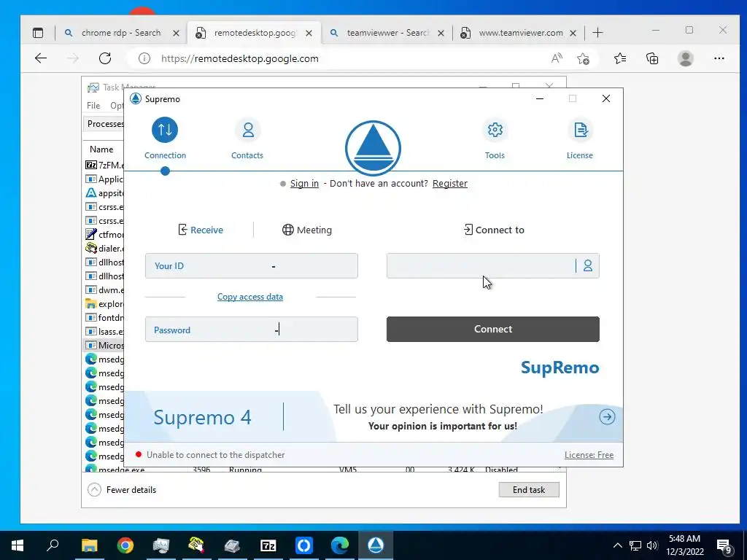Show hidden system tray icons
The height and width of the screenshot is (560, 747).
tap(617, 545)
